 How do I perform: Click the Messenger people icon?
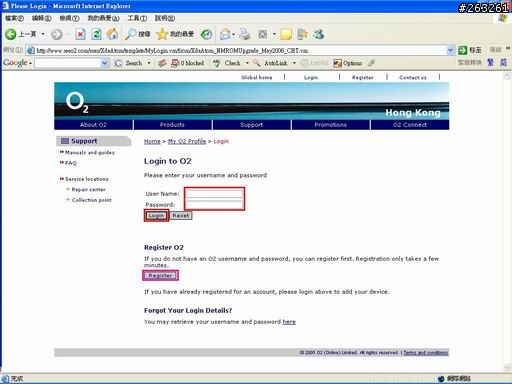(319, 34)
